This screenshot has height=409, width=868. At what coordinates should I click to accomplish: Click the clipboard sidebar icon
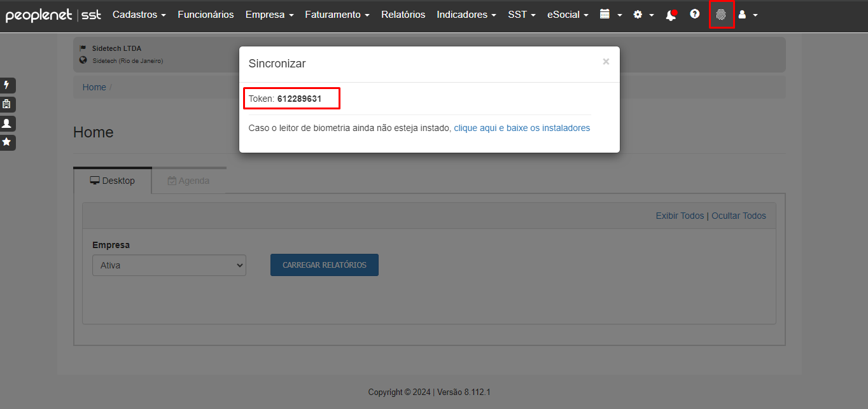[7, 104]
